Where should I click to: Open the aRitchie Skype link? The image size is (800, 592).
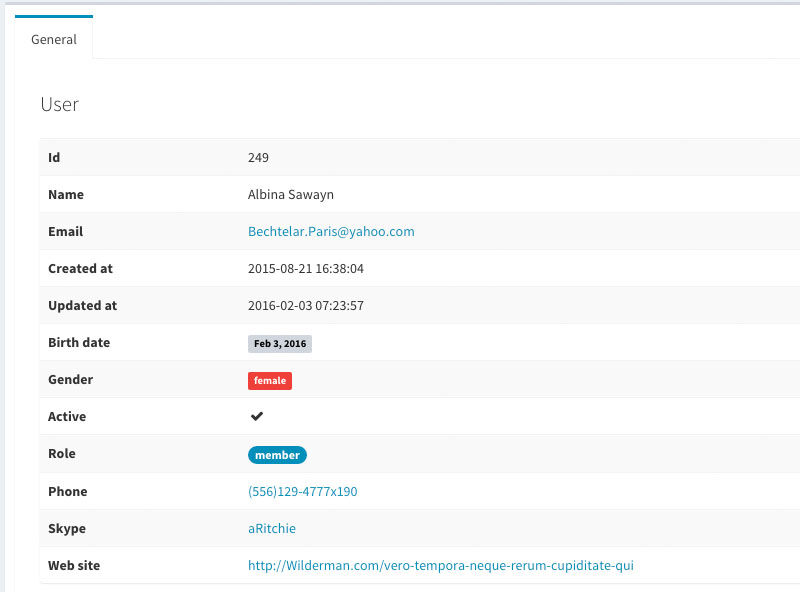click(x=272, y=528)
